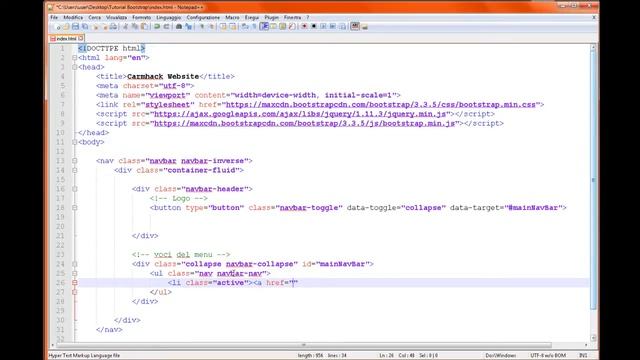Screen dimensions: 640x360
Task: Toggle the highlighted indent guide button
Action: tap(264, 27)
